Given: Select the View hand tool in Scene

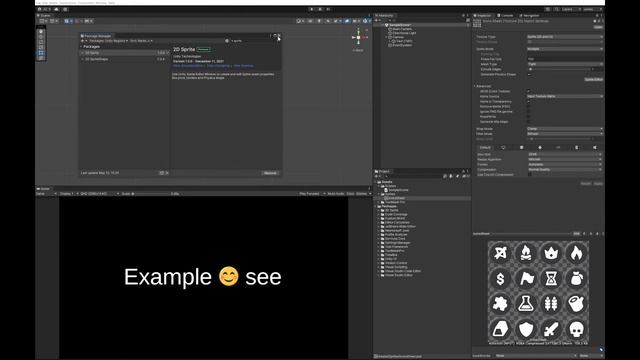Looking at the screenshot, I should 41,32.
